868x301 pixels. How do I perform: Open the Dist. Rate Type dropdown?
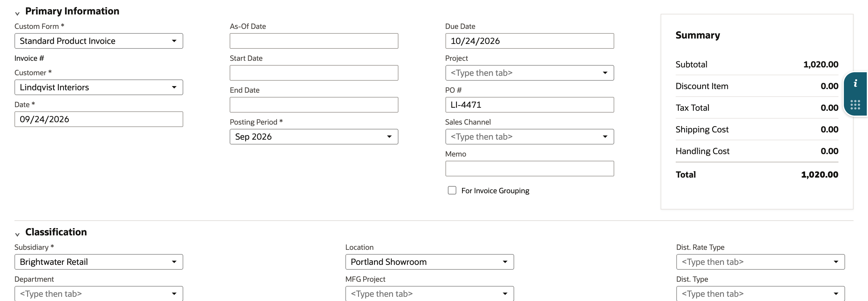point(760,262)
